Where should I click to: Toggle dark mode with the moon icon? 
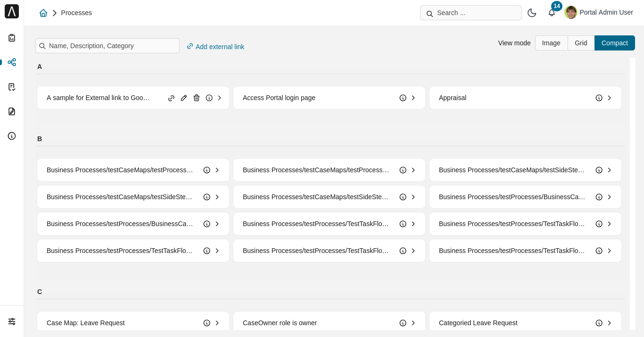532,13
